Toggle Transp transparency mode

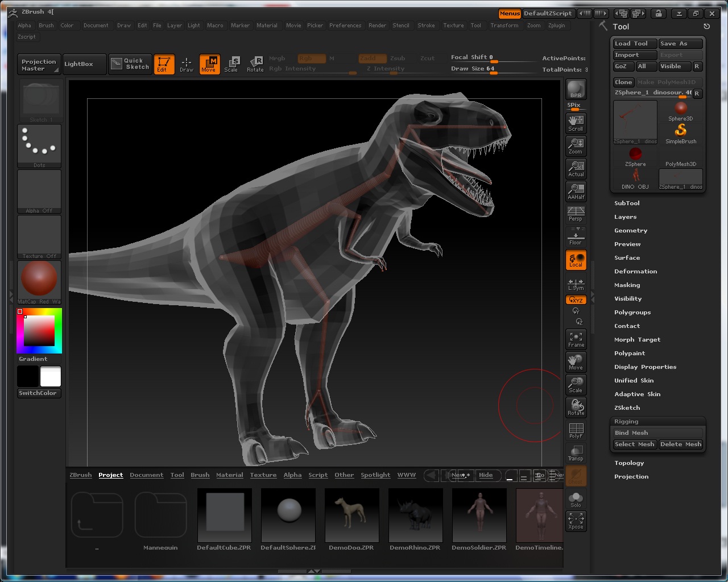click(x=576, y=453)
